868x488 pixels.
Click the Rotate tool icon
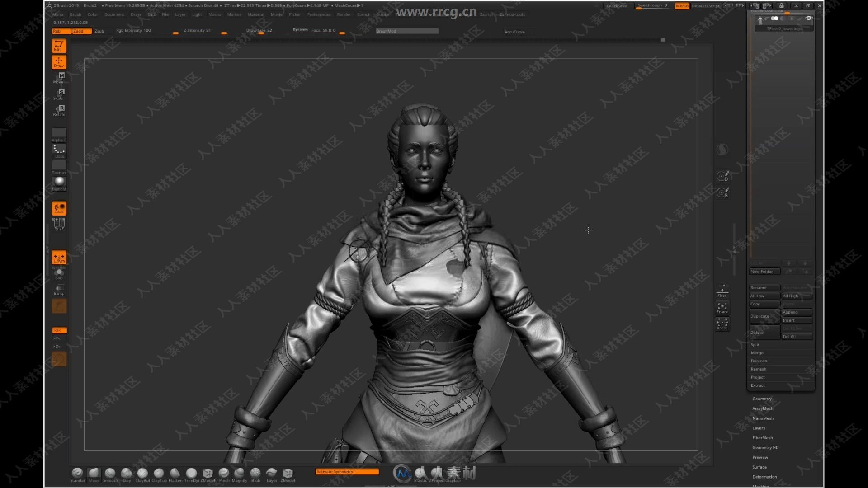60,109
